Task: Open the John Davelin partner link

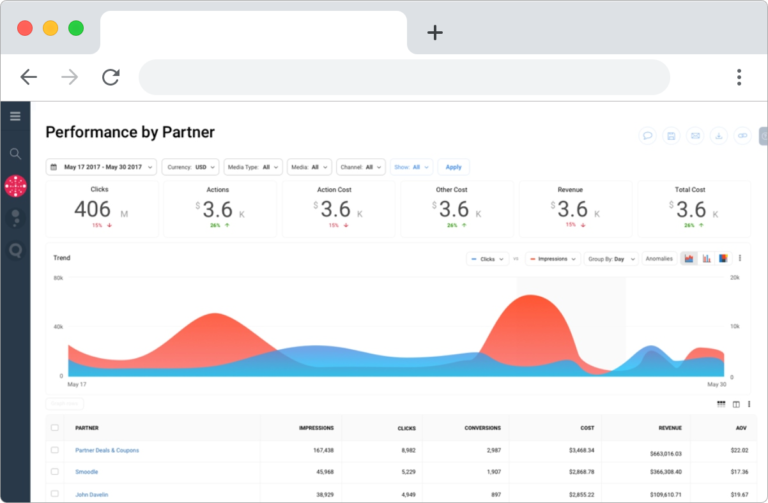Action: click(x=92, y=494)
